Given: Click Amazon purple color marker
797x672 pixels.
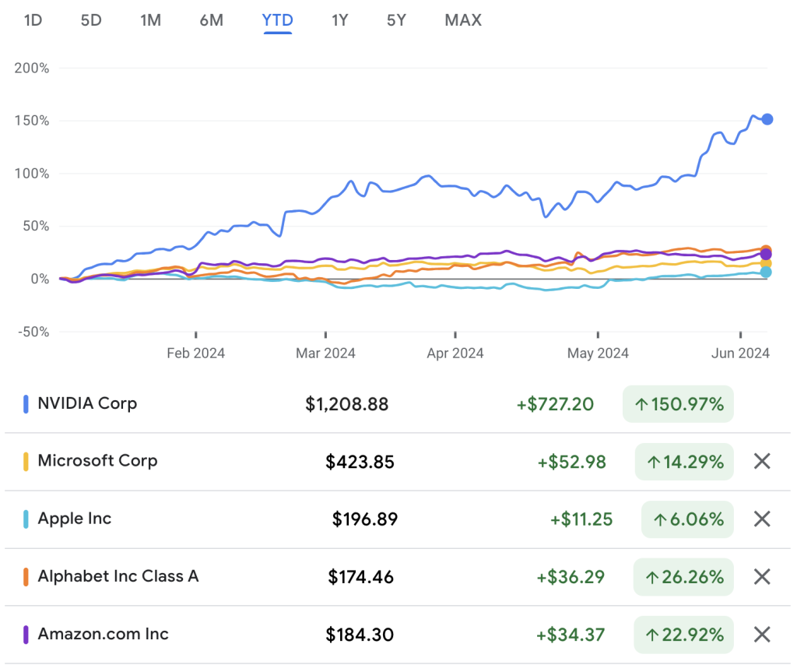Looking at the screenshot, I should tap(26, 635).
